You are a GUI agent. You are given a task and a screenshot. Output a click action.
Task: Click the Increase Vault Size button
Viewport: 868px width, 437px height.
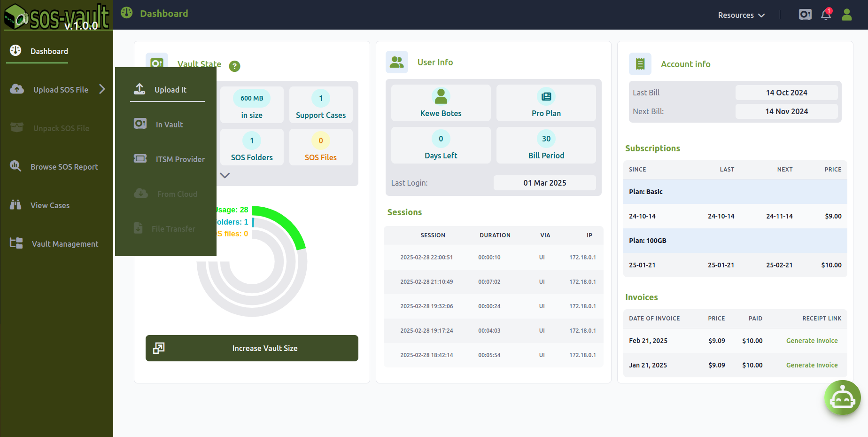252,348
